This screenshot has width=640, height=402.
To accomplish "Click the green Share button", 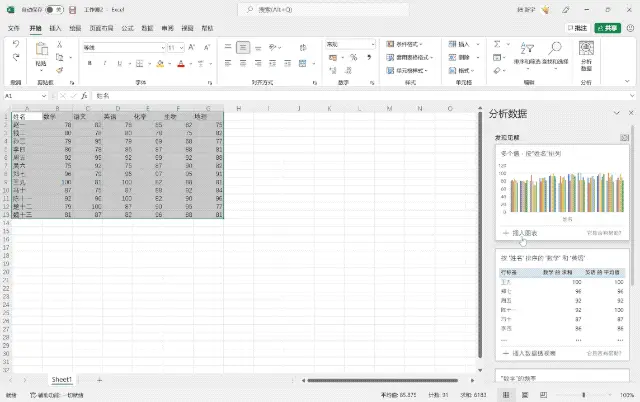I will coord(607,28).
